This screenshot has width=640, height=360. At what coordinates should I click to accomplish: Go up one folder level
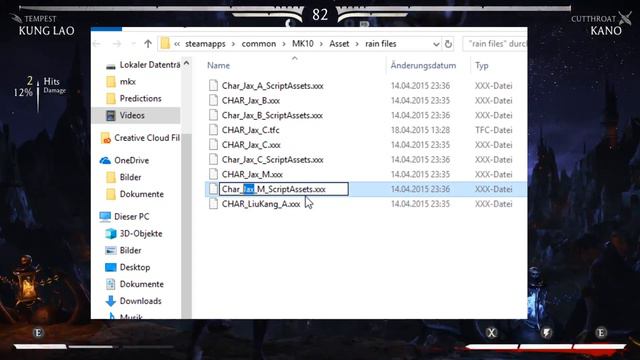[x=148, y=44]
